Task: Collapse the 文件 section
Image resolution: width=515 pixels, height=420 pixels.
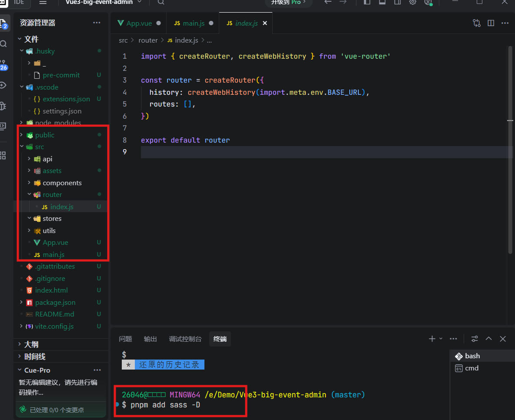Action: click(x=20, y=39)
